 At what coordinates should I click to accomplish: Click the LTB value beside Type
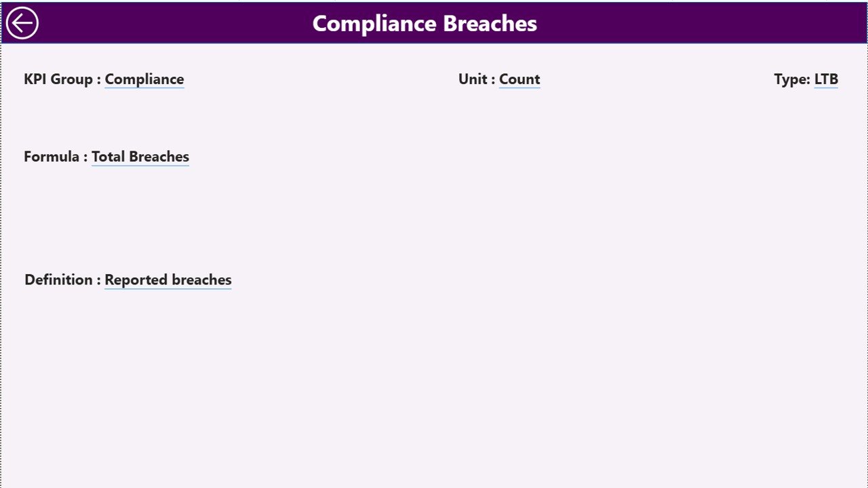826,79
